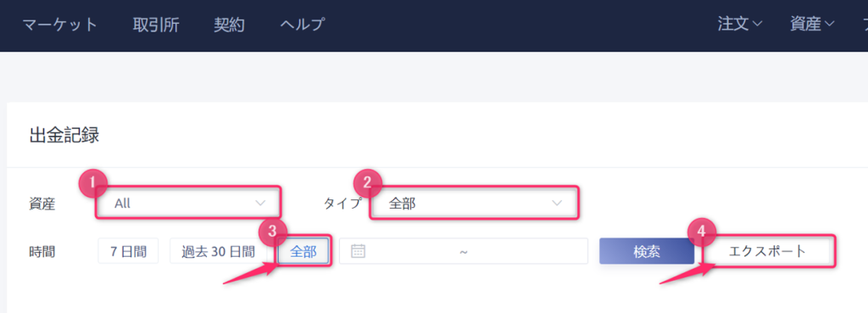868x313 pixels.
Task: Open the マーケット menu item
Action: tap(60, 25)
